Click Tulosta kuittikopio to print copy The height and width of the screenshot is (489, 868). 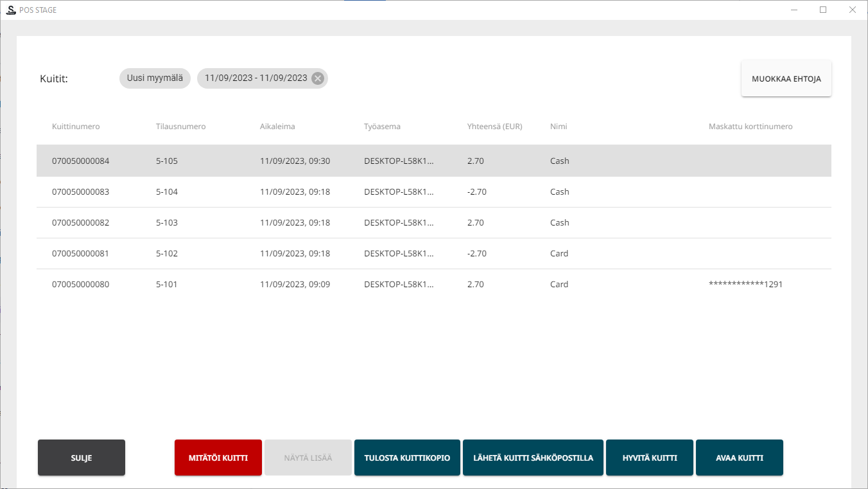pyautogui.click(x=407, y=458)
